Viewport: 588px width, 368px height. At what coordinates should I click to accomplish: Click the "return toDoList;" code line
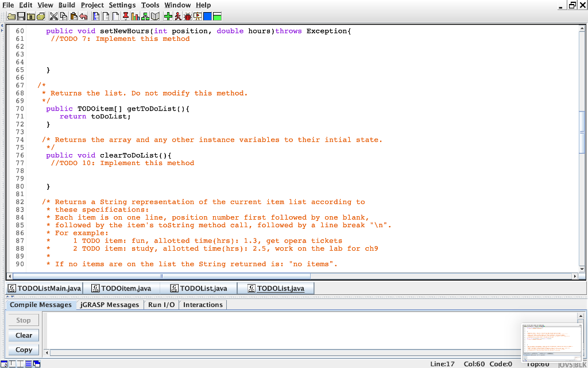95,116
